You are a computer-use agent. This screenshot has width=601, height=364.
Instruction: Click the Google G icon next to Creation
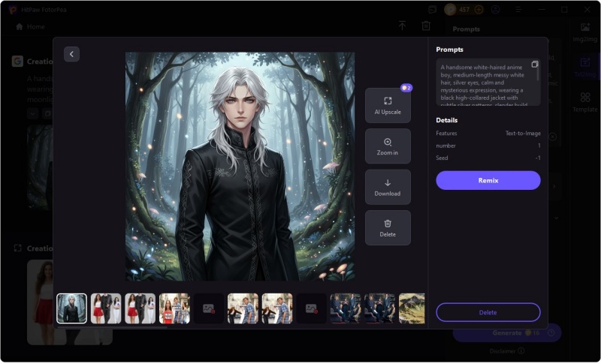click(17, 62)
